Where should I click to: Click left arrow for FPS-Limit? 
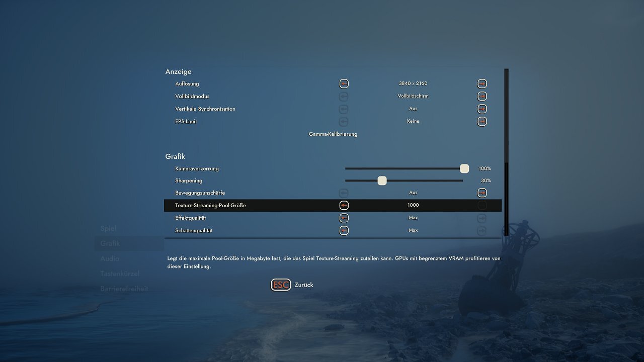pos(344,122)
